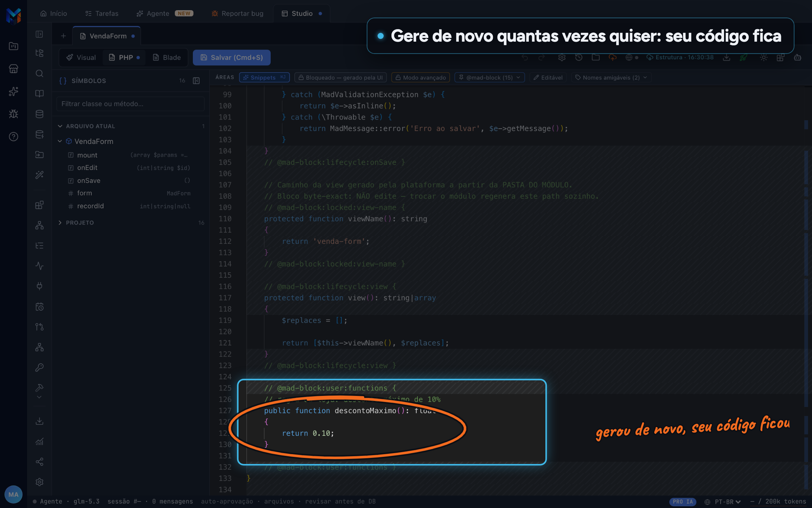Screen dimensions: 812x508
Task: Click the redo arrow in editor toolbar
Action: pos(542,58)
